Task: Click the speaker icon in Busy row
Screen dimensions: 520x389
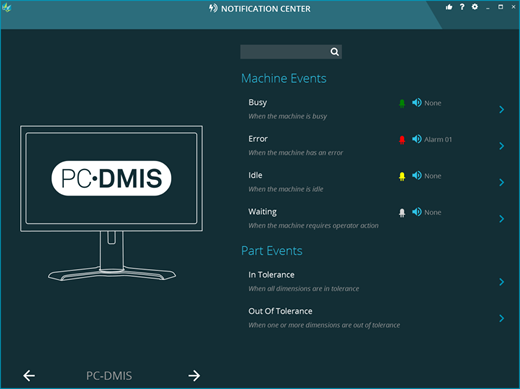Action: [x=417, y=102]
